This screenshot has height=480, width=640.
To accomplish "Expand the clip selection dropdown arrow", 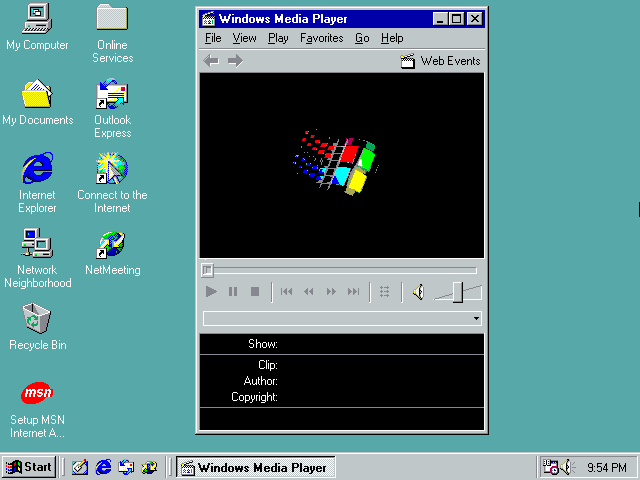I will click(x=476, y=318).
